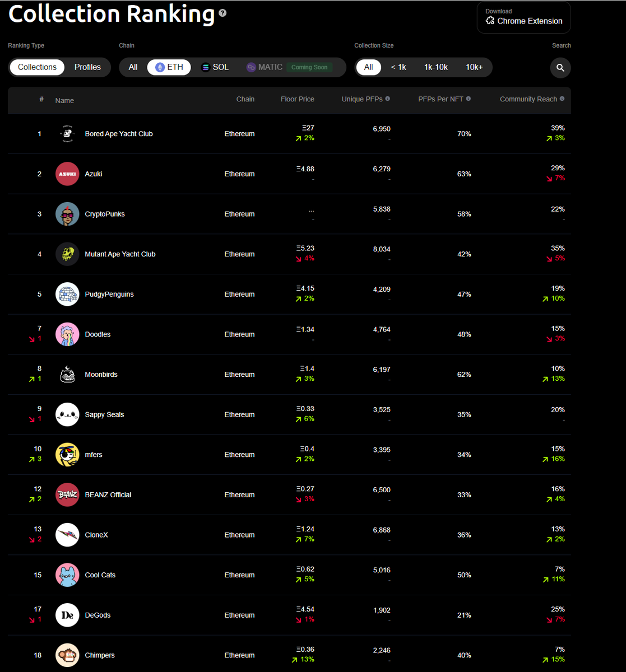Sort by Floor Price column header
The height and width of the screenshot is (672, 626).
click(x=297, y=99)
